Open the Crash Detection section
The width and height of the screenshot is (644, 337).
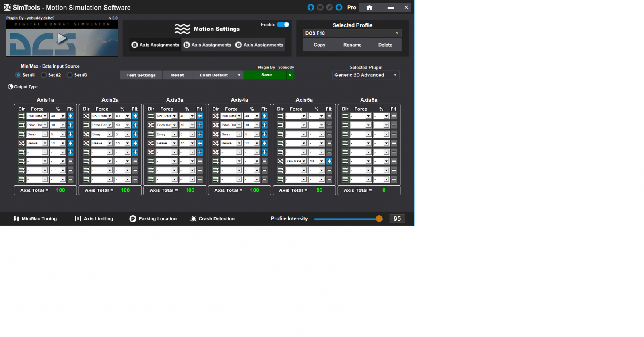pos(212,218)
